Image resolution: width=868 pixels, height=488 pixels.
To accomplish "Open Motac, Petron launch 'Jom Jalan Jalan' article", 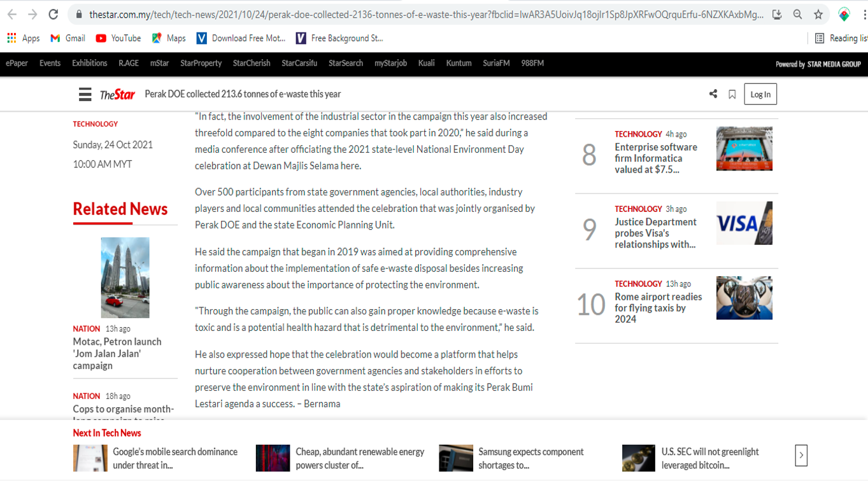I will tap(117, 354).
